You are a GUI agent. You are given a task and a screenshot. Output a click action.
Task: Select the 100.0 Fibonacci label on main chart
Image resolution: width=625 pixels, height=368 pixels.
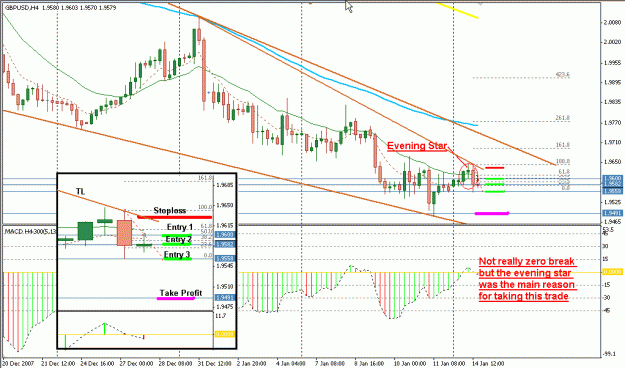click(563, 161)
